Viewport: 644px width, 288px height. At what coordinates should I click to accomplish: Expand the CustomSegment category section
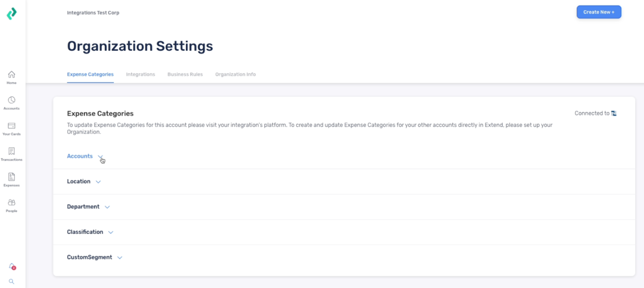120,258
